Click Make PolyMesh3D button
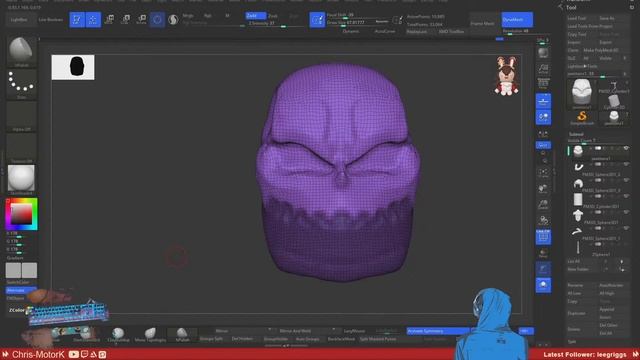Viewport: 640px width, 360px height. click(x=601, y=50)
